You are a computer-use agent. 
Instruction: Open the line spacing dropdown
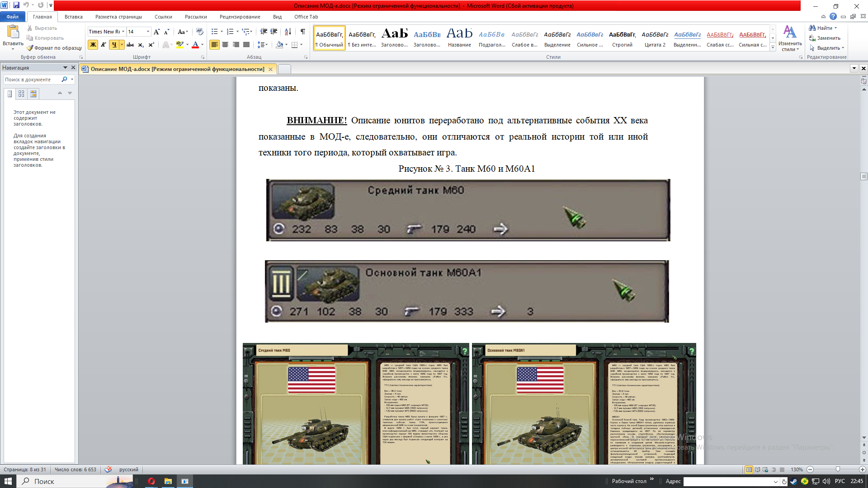pos(263,45)
